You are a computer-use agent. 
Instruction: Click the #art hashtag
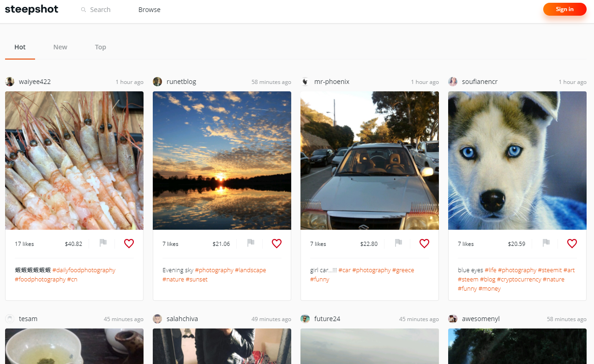570,270
